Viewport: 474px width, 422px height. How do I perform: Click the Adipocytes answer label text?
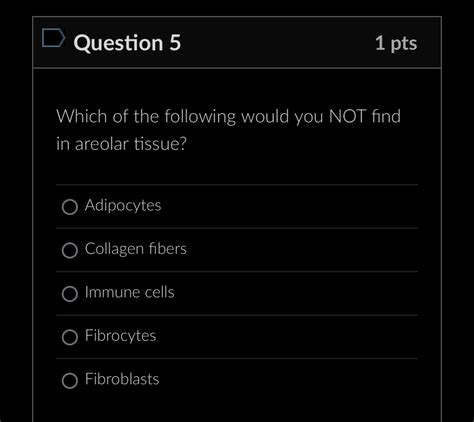coord(123,206)
